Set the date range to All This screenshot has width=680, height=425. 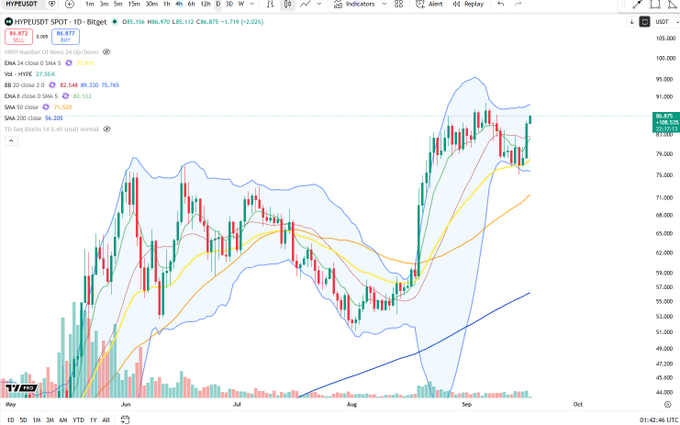click(x=106, y=420)
